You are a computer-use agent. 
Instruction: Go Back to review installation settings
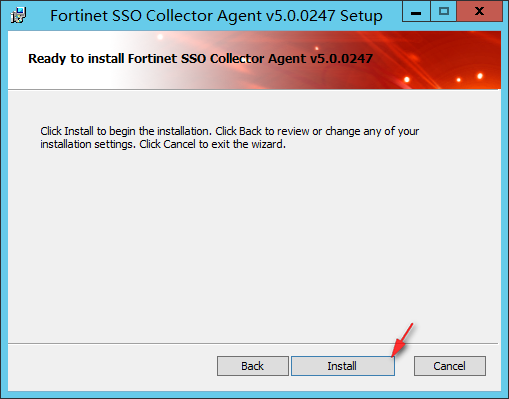pyautogui.click(x=253, y=366)
